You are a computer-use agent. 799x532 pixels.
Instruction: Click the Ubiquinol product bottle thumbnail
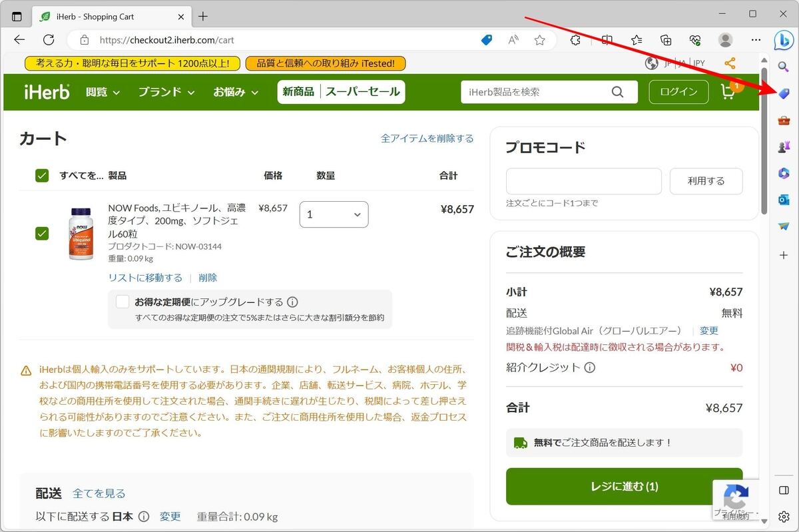pyautogui.click(x=81, y=234)
